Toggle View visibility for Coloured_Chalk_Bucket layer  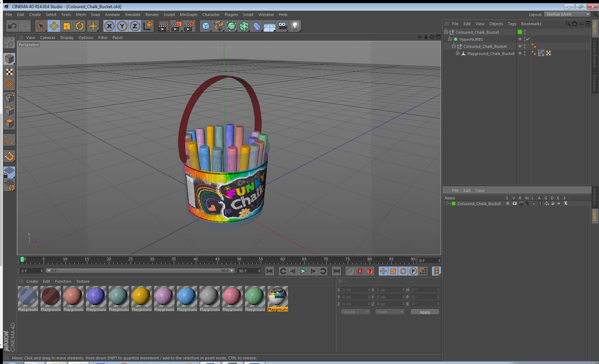pyautogui.click(x=515, y=204)
